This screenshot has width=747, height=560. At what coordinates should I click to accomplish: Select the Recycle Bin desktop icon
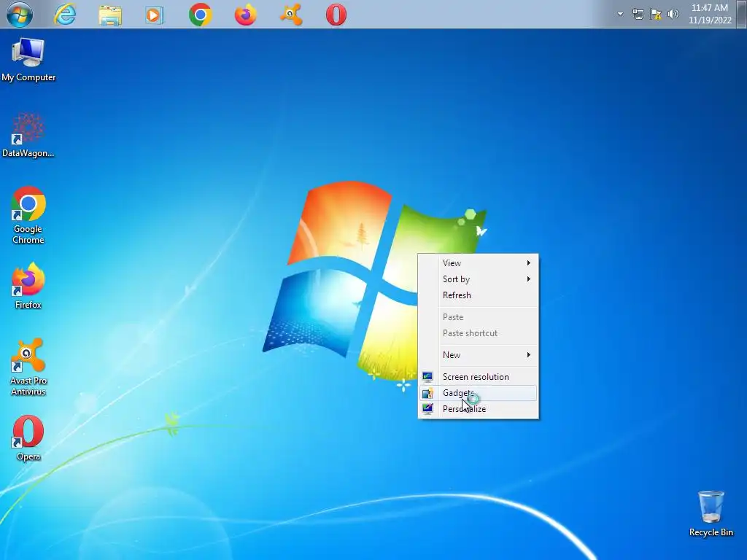(x=711, y=514)
